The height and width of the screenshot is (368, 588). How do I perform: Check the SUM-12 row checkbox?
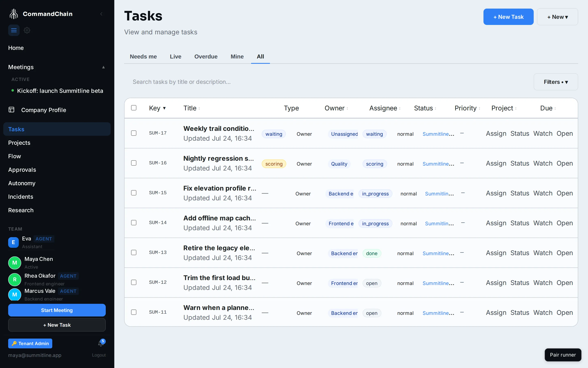tap(134, 282)
